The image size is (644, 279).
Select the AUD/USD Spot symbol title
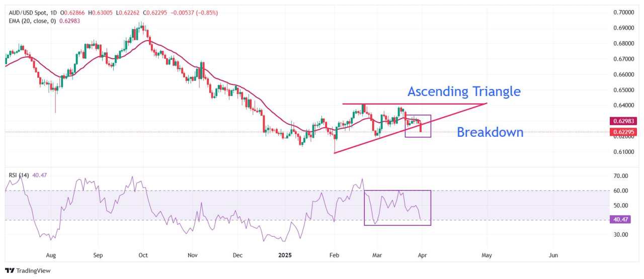point(28,12)
